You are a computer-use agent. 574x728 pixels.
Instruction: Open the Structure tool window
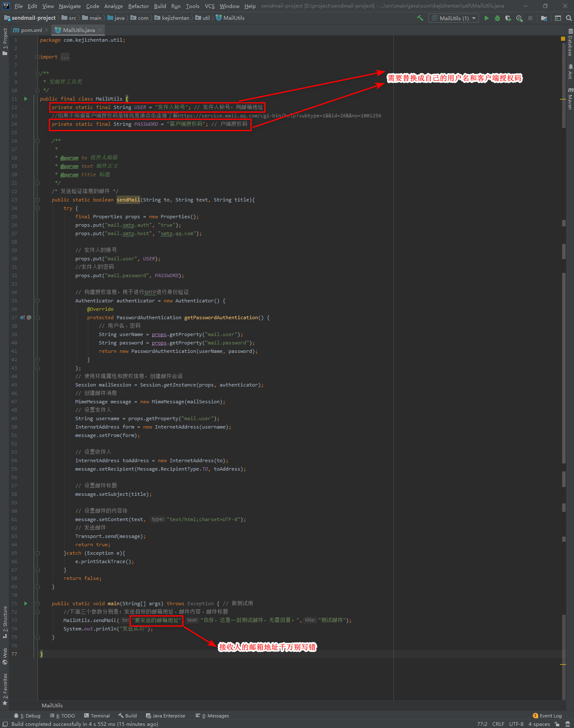click(5, 622)
